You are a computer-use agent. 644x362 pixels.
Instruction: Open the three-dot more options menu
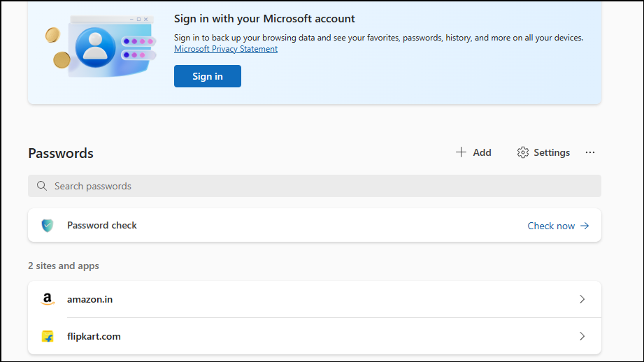pos(590,152)
